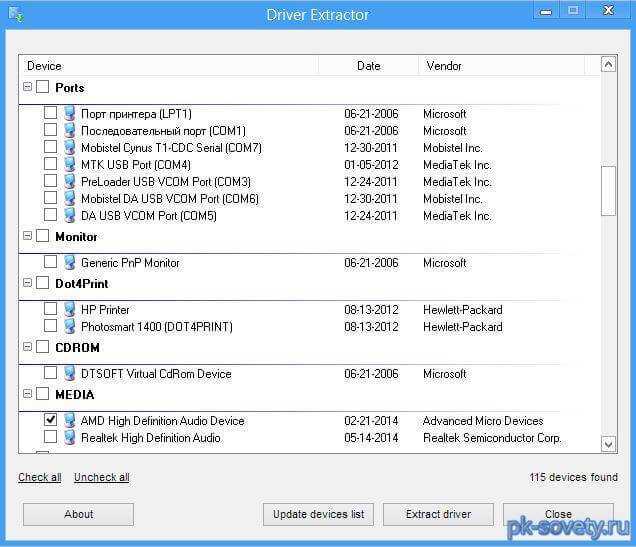Click device icon for Photosmart 1400 (DOT4PRINT)

coord(70,326)
